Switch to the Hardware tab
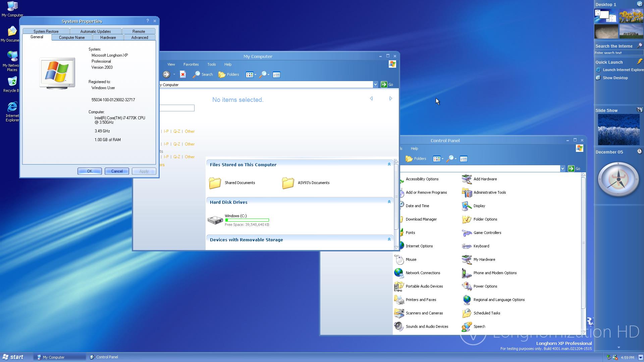 108,38
